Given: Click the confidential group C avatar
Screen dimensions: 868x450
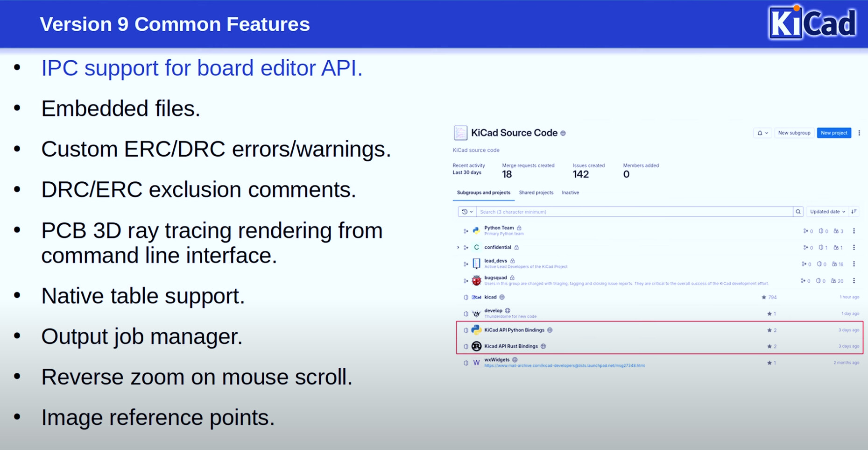Looking at the screenshot, I should coord(476,247).
